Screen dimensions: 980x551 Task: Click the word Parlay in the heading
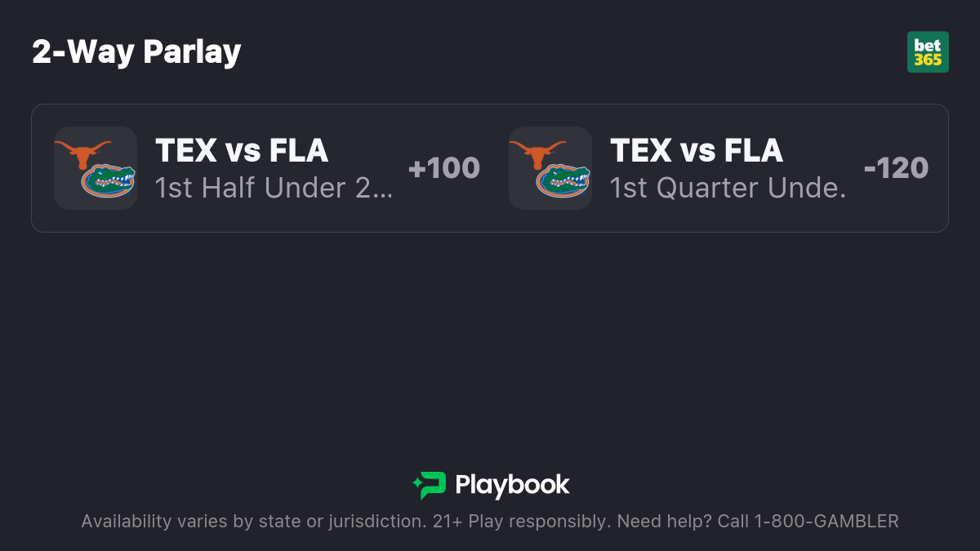pos(192,52)
